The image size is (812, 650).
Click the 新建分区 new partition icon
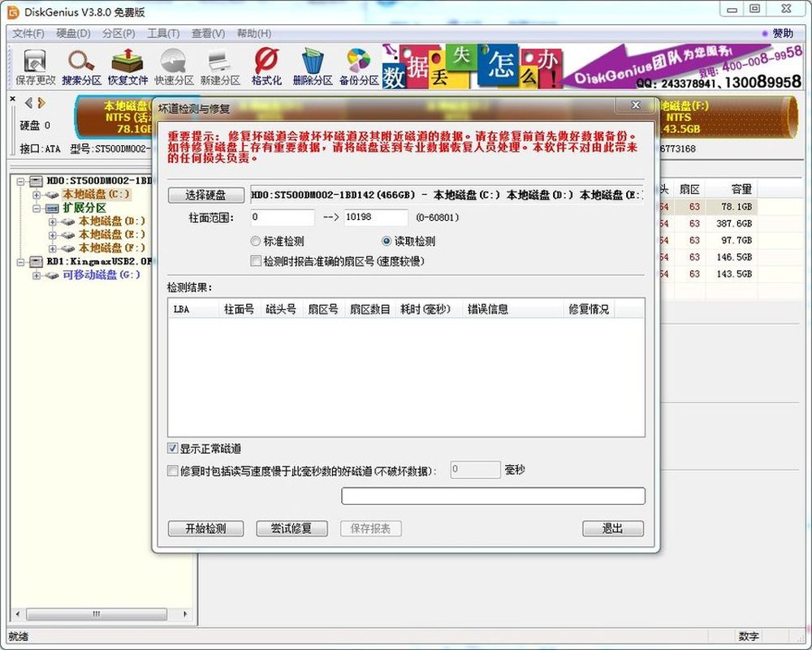pos(220,67)
